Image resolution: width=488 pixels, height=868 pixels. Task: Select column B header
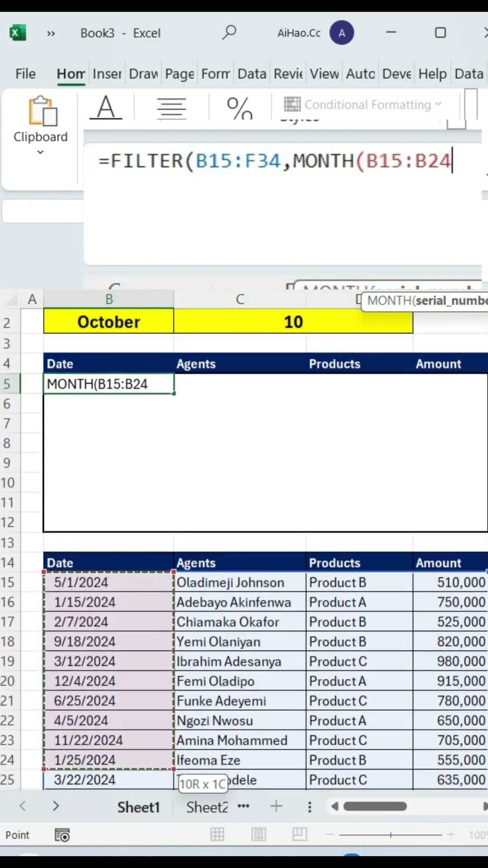pos(109,299)
